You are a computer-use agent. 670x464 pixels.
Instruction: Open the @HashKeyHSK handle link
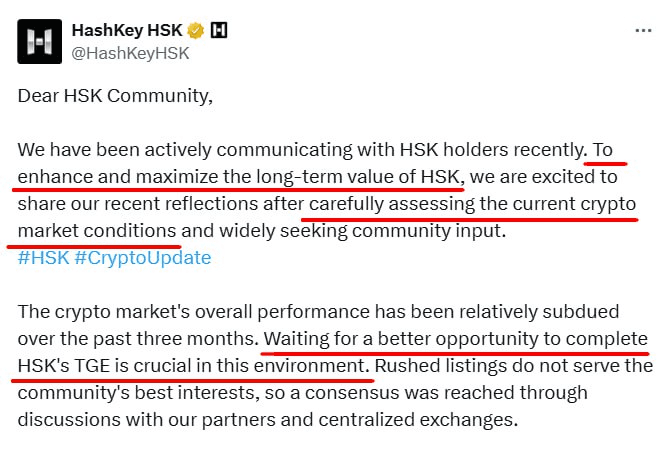pos(130,53)
